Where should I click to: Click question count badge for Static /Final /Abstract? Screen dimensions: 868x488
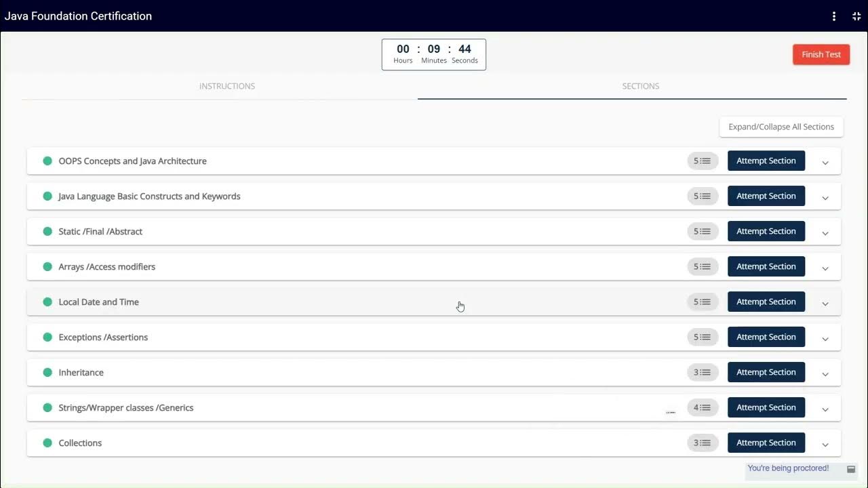pyautogui.click(x=703, y=231)
